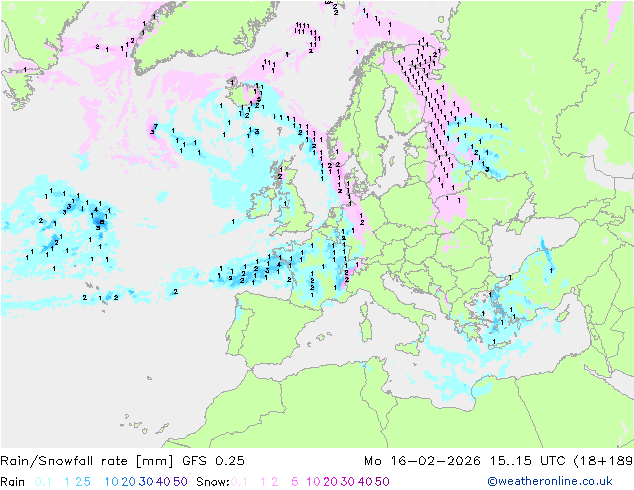The image size is (634, 490).
Task: Click the '(18+189' forecast offset text
Action: tap(603, 461)
